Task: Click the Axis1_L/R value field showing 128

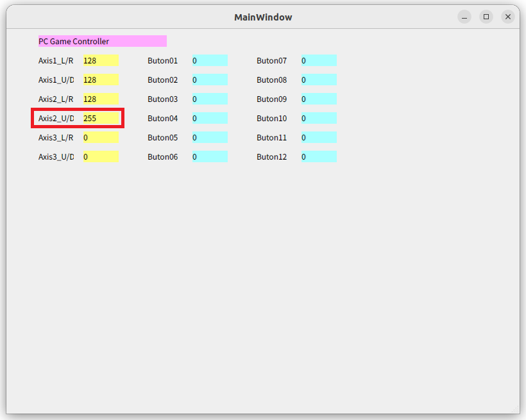Action: tap(99, 60)
